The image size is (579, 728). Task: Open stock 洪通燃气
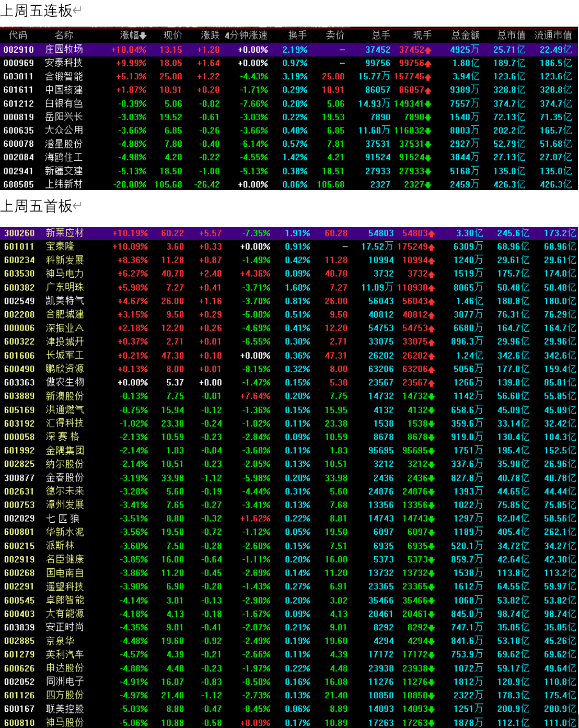pyautogui.click(x=65, y=410)
